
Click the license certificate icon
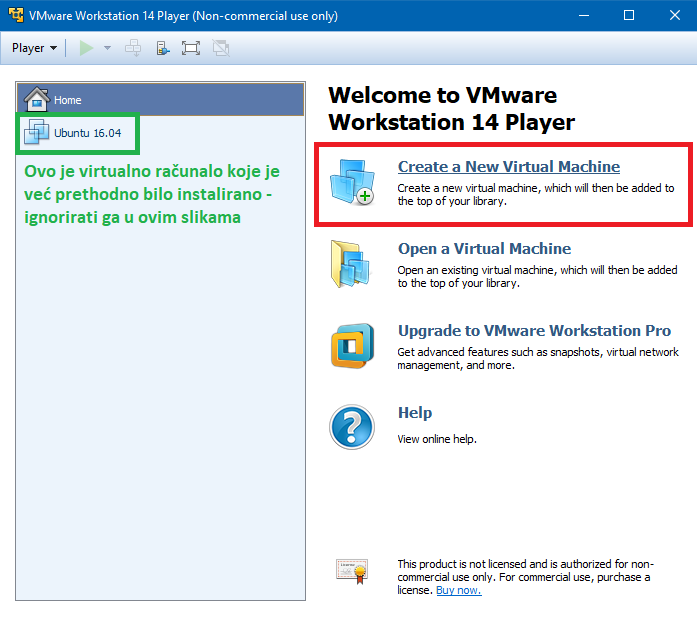pos(352,571)
